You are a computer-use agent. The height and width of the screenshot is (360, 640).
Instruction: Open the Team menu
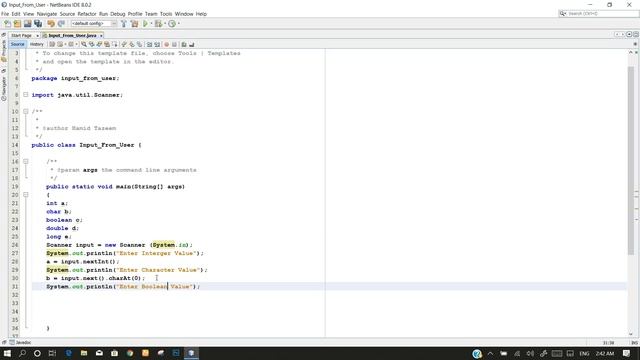click(151, 14)
